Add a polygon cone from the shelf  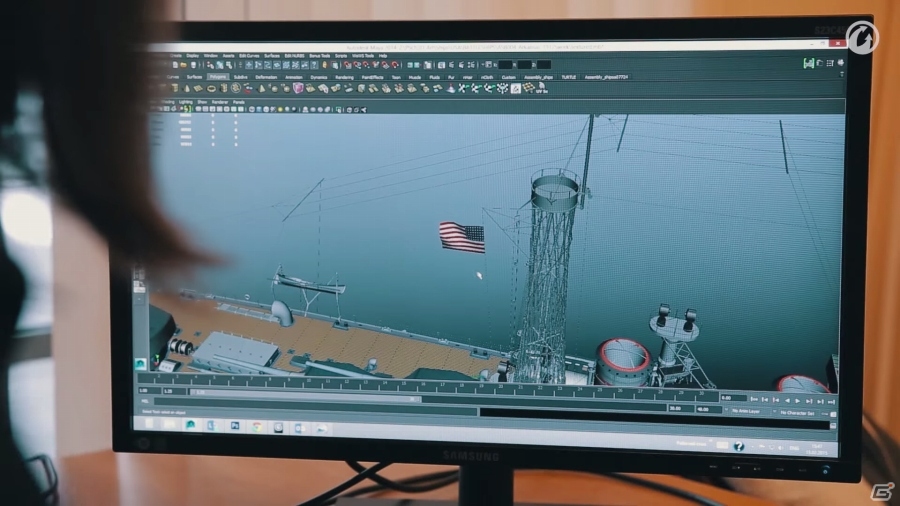pyautogui.click(x=187, y=88)
